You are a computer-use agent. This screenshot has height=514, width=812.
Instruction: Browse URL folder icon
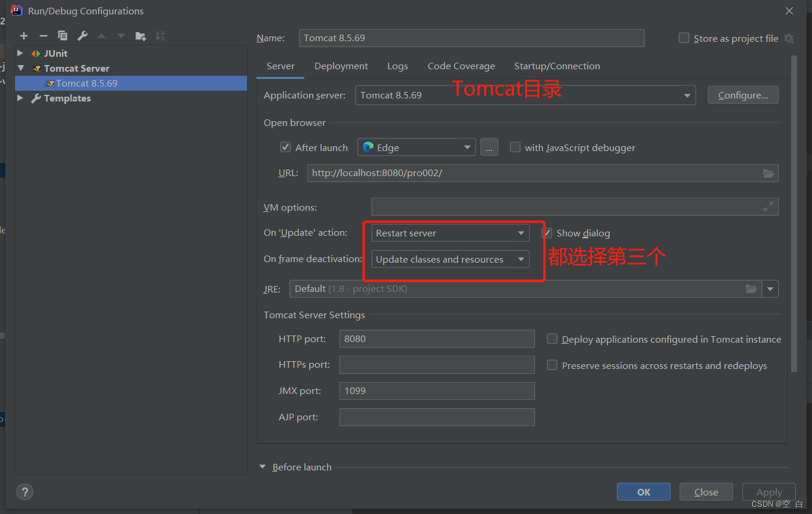coord(768,173)
